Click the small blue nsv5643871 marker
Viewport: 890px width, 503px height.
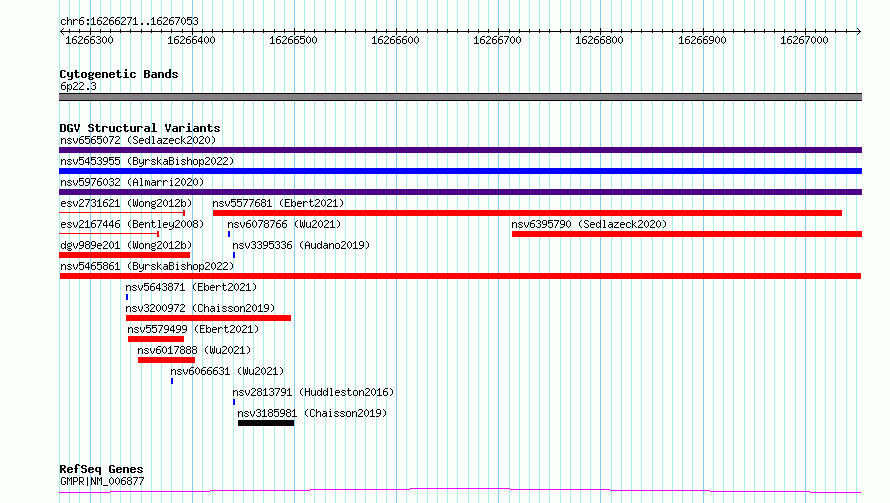[127, 297]
